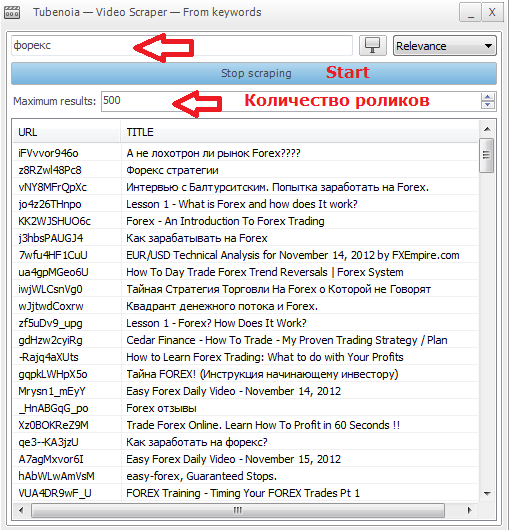The image size is (509, 530).
Task: Select row titled 'Forex отзывы'
Action: click(x=245, y=408)
